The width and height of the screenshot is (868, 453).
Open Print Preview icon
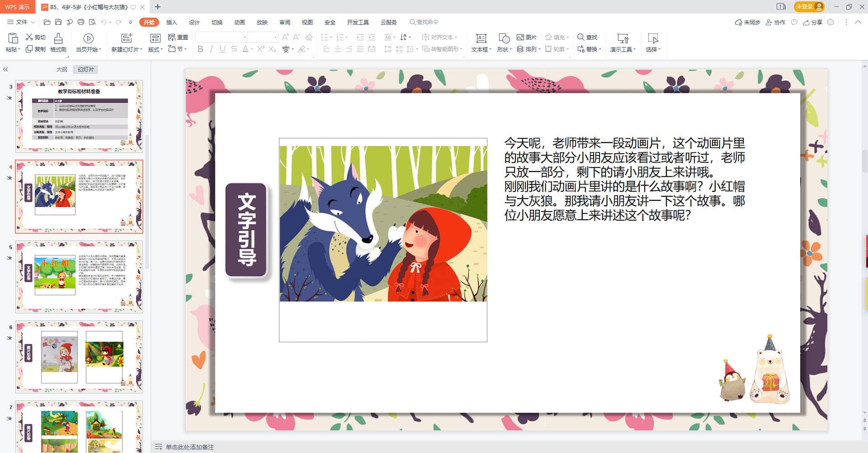click(x=92, y=22)
